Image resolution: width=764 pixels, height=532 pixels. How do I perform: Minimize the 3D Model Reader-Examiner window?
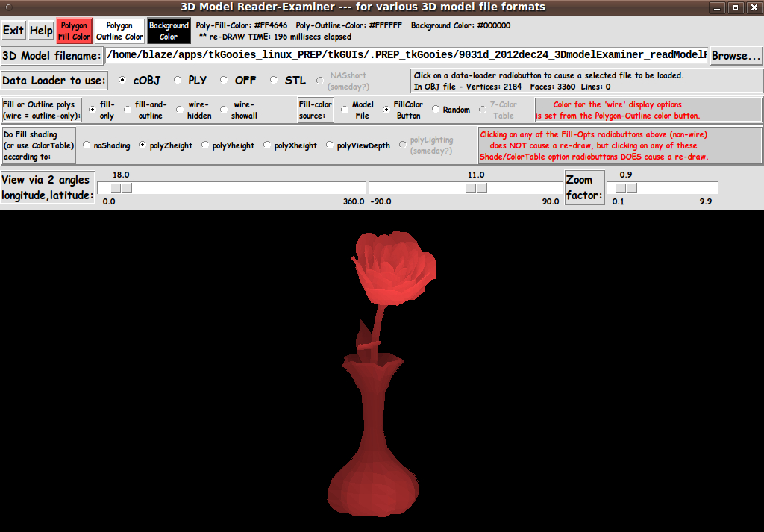pos(717,7)
